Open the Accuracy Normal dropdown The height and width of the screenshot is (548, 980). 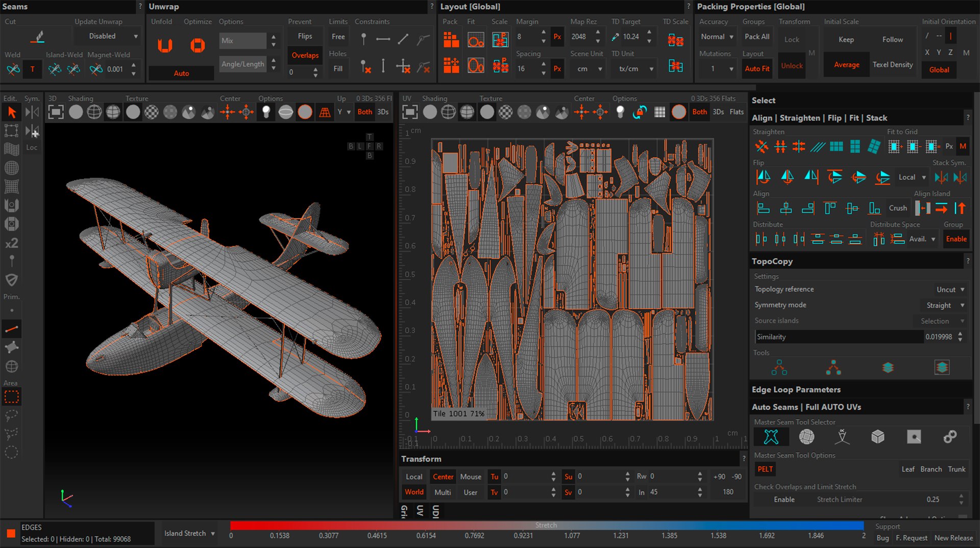click(x=717, y=37)
